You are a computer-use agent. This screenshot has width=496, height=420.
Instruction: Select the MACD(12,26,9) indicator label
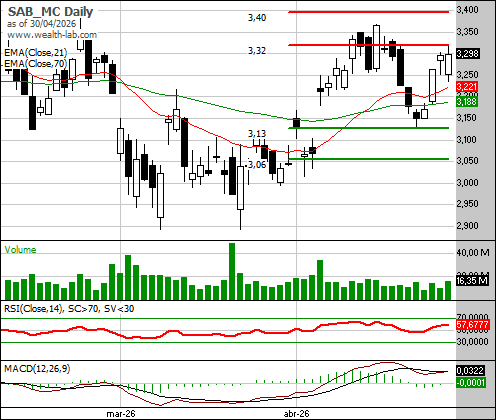(37, 369)
